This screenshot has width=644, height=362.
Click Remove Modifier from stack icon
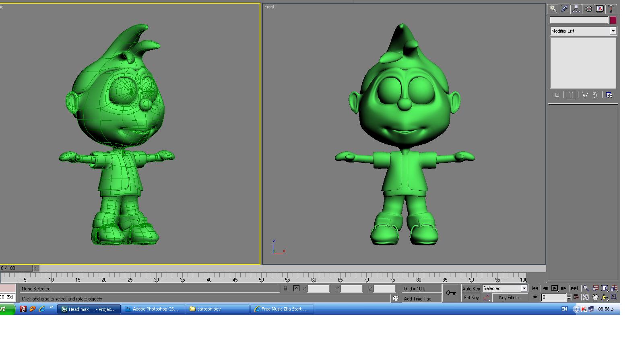tap(595, 95)
